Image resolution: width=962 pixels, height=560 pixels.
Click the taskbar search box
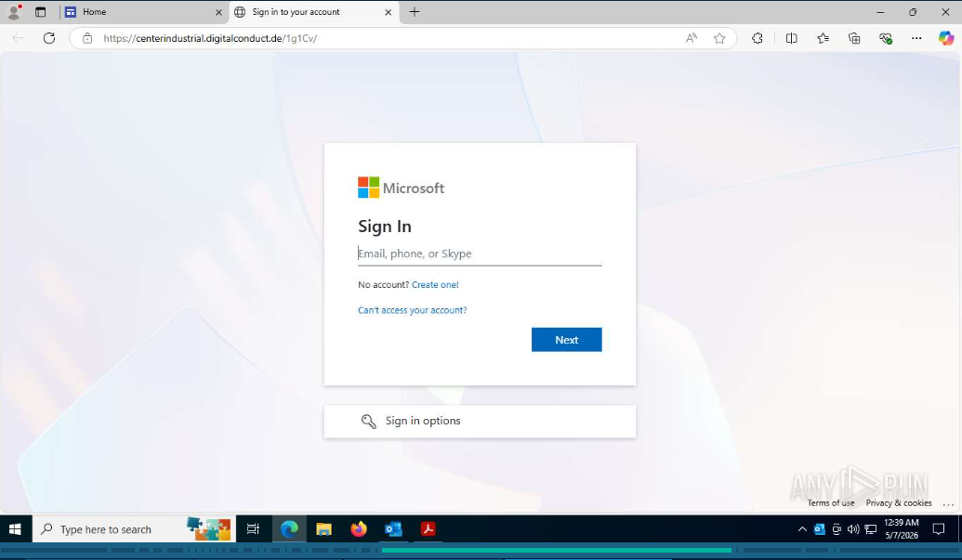134,529
